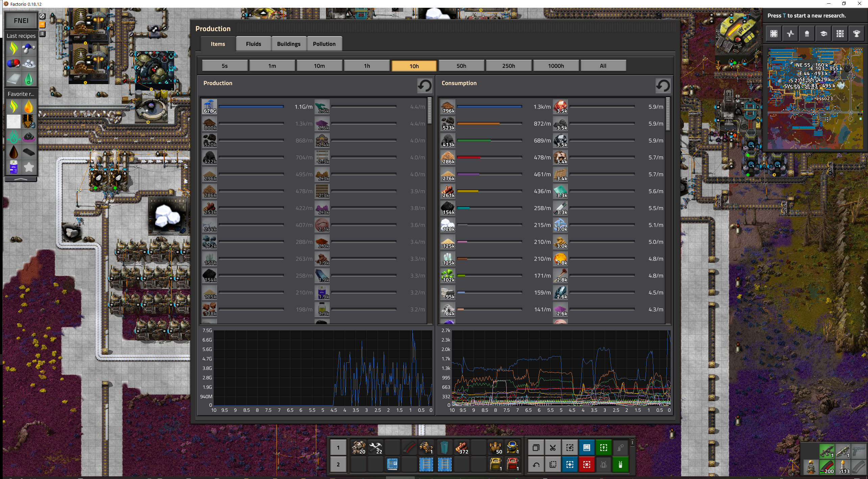The height and width of the screenshot is (479, 868).
Task: Toggle the disabled circle-slash button beside FNEI
Action: click(42, 16)
